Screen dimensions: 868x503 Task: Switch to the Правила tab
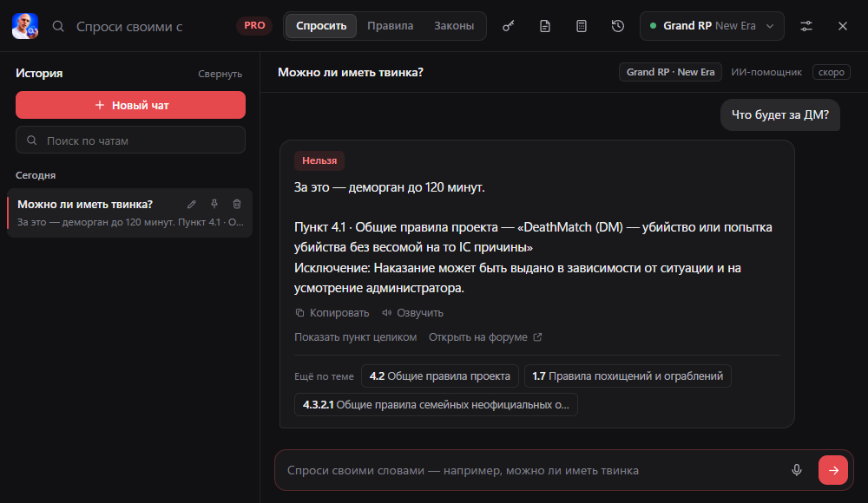point(391,26)
